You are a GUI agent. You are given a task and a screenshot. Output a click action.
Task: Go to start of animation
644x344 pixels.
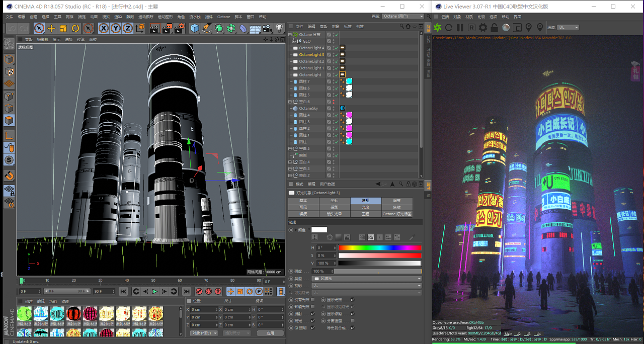coord(123,291)
